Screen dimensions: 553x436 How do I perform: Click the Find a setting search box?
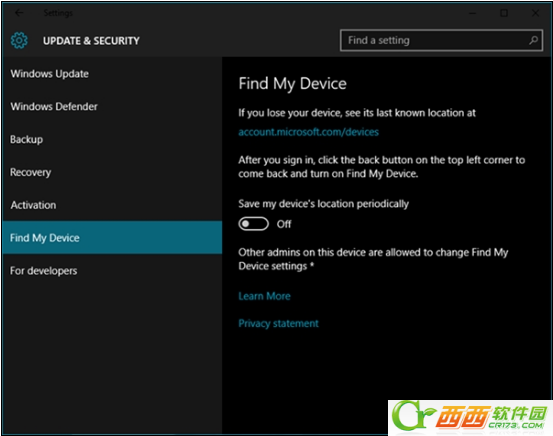(x=441, y=40)
